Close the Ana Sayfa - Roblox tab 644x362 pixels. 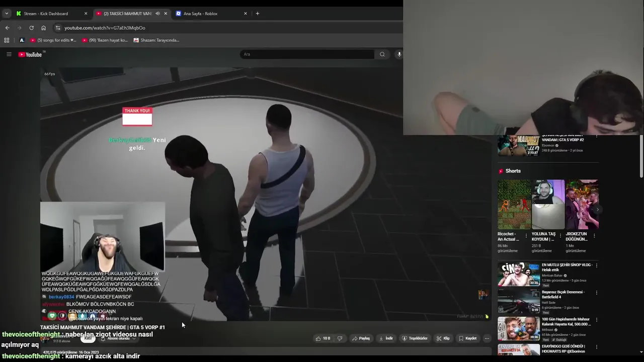(246, 14)
